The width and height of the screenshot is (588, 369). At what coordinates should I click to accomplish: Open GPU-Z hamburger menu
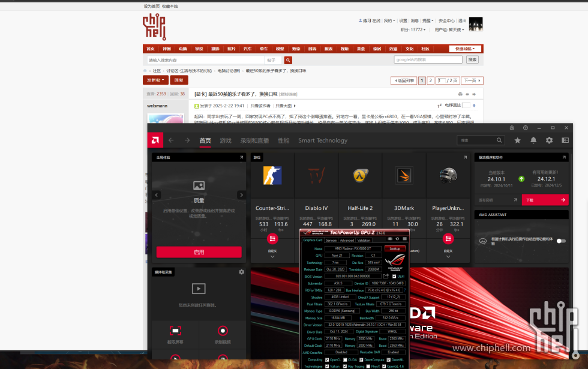[404, 239]
